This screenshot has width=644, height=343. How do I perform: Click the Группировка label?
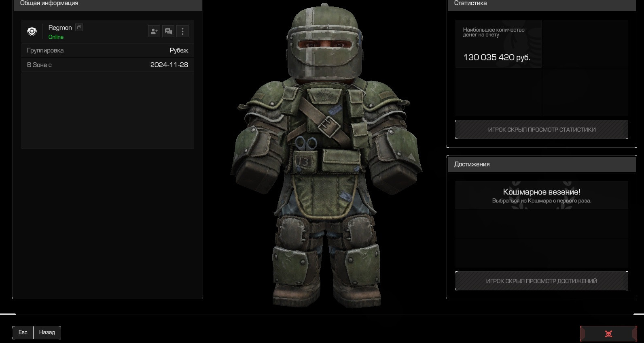tap(45, 51)
